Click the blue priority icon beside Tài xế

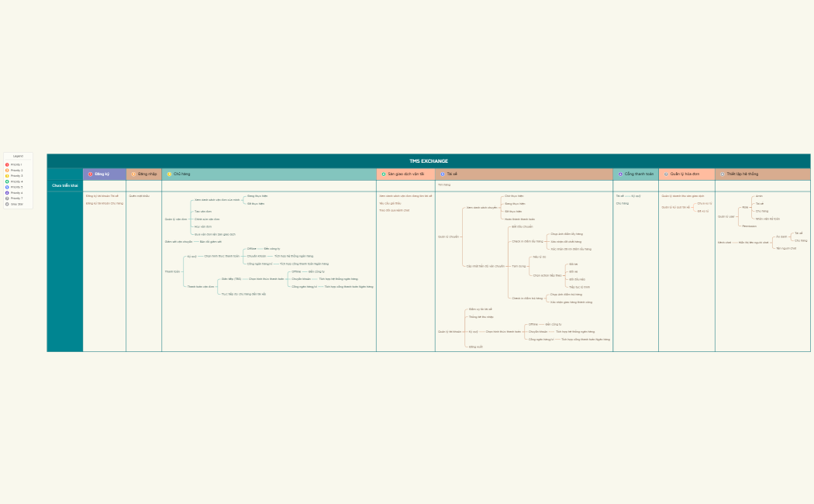[x=442, y=174]
